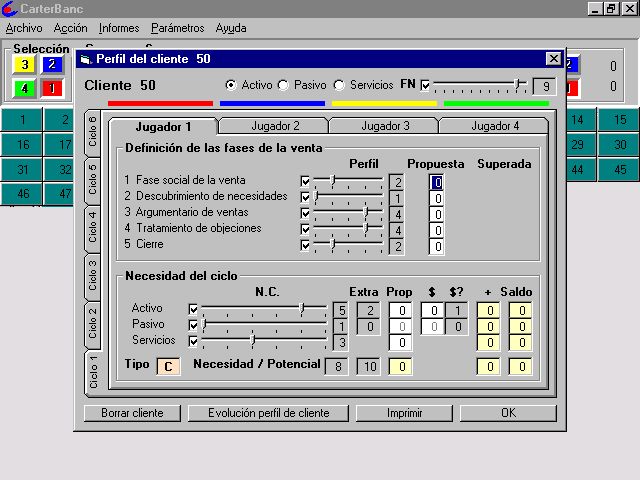Select the Servicios radio button
Screen dimensions: 640x480
click(x=339, y=86)
